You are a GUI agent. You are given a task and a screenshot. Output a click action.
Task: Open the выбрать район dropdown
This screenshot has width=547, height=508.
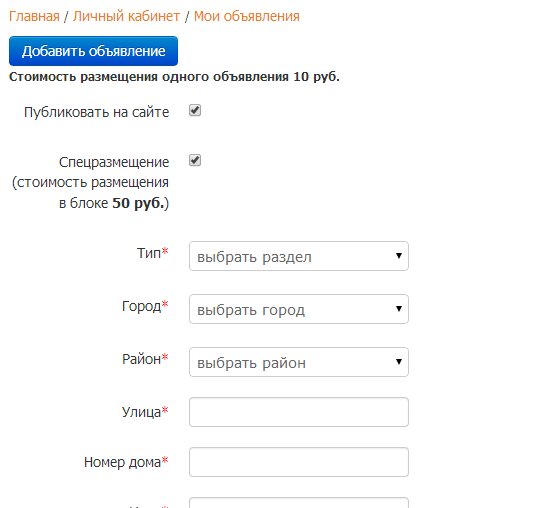point(299,362)
